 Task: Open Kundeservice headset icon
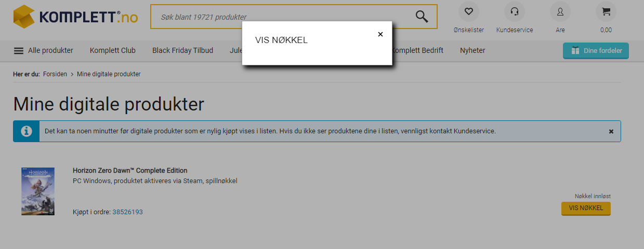pos(515,11)
